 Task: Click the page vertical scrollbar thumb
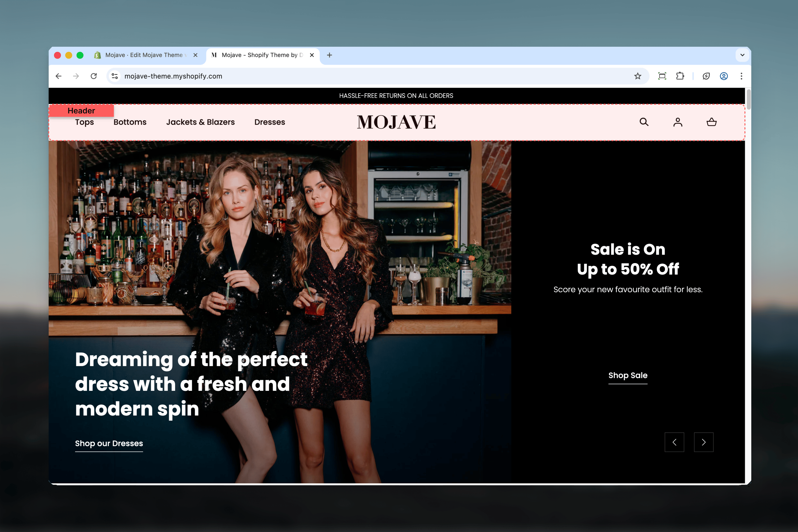pos(748,99)
